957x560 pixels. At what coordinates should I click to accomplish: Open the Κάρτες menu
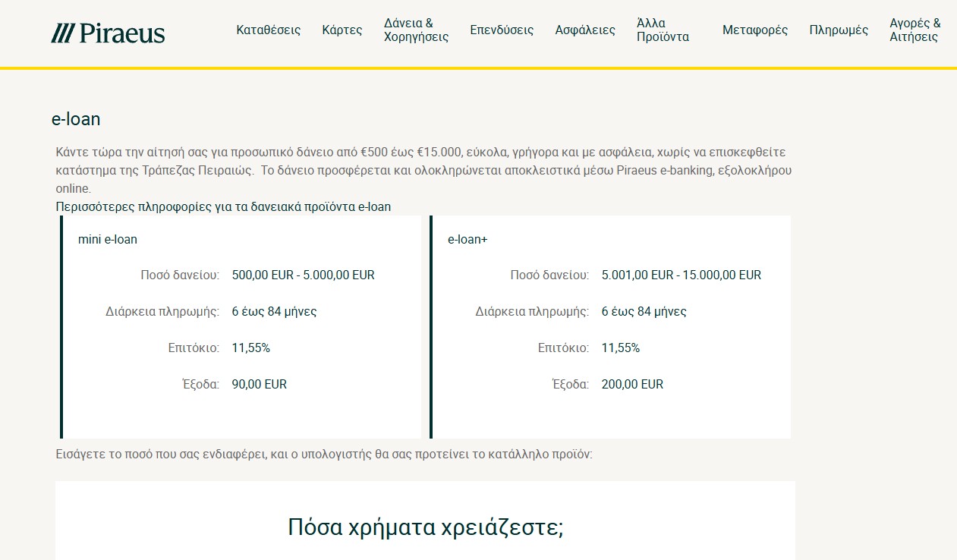click(x=342, y=30)
